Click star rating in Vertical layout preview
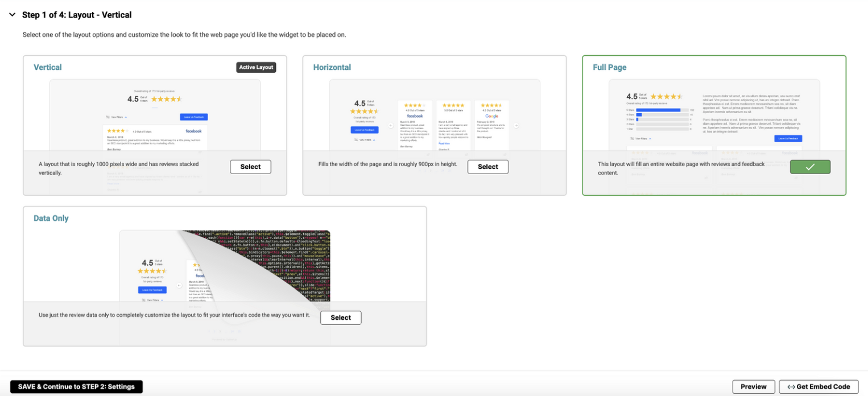The width and height of the screenshot is (868, 396). click(166, 99)
